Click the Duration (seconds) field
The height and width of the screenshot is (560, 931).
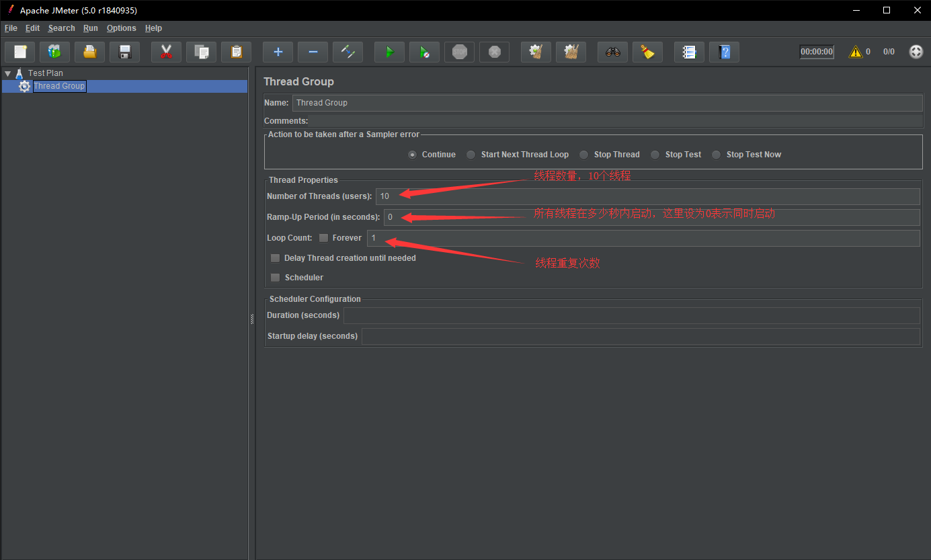pyautogui.click(x=632, y=315)
